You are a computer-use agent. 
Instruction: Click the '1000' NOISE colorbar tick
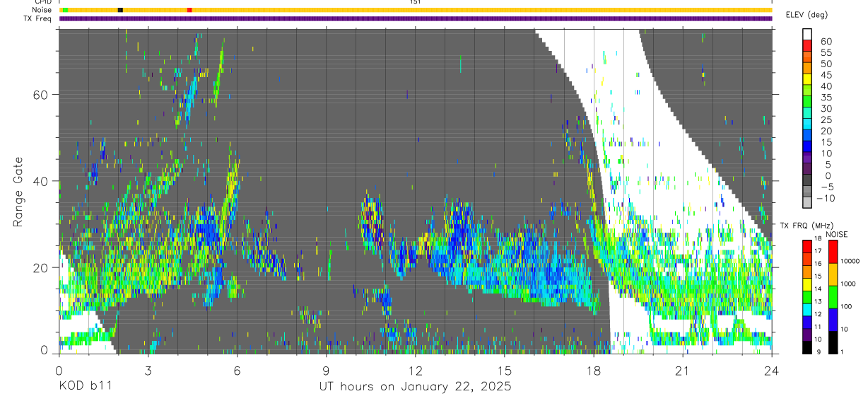click(x=848, y=284)
